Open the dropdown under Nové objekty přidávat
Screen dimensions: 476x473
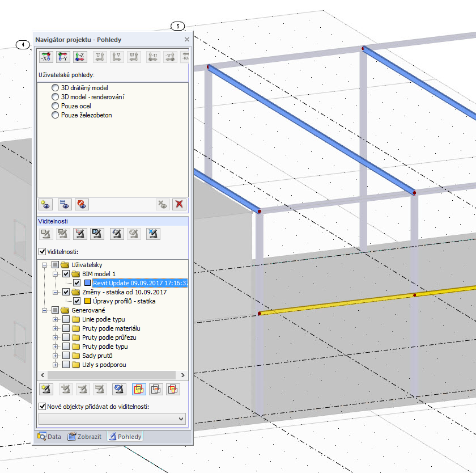click(x=112, y=419)
